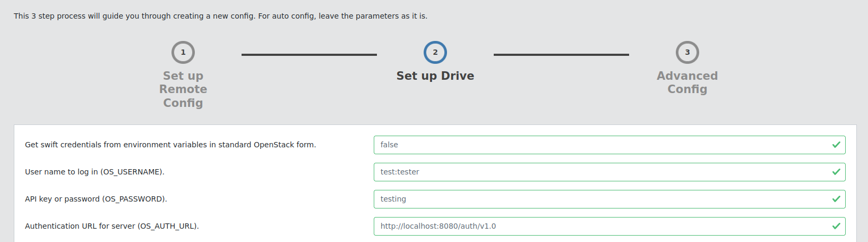The image size is (868, 242).
Task: Go to Set up Remote Config step
Action: 183,89
